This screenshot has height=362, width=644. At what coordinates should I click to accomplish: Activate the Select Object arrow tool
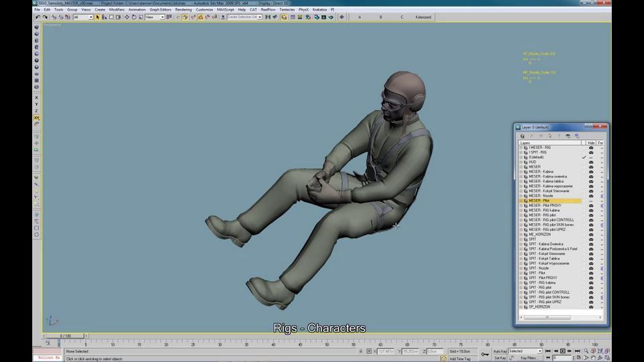(x=97, y=17)
